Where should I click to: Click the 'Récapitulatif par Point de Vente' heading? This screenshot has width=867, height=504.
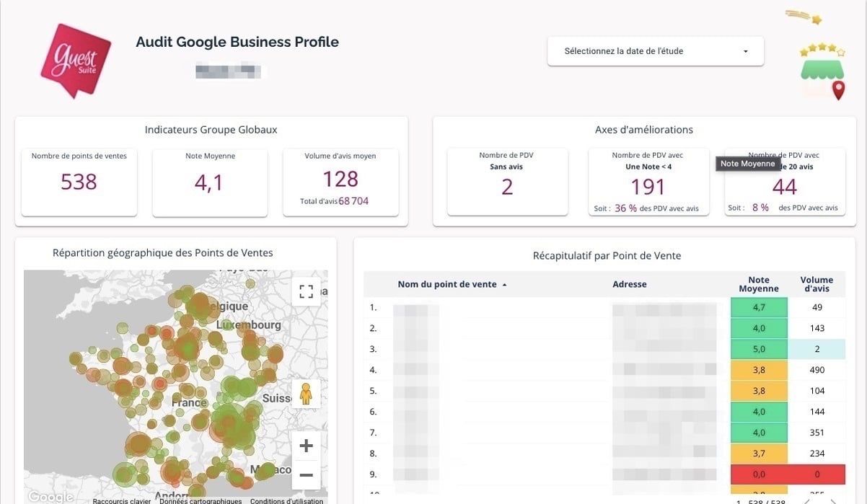tap(607, 256)
